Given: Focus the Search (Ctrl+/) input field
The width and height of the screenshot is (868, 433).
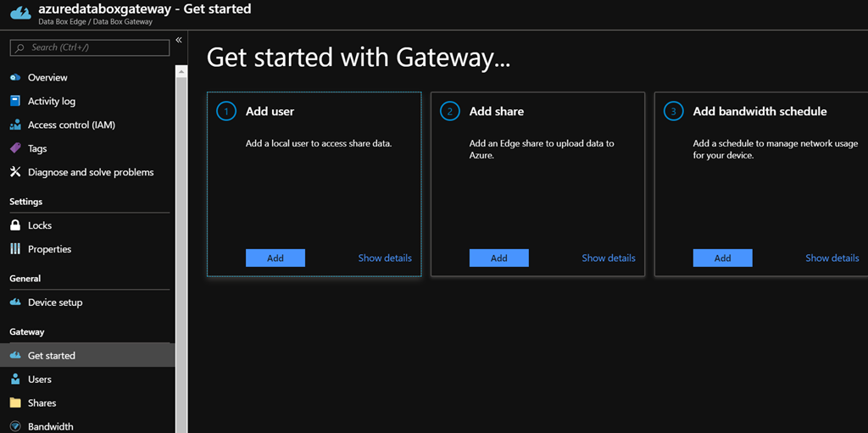Looking at the screenshot, I should point(93,47).
